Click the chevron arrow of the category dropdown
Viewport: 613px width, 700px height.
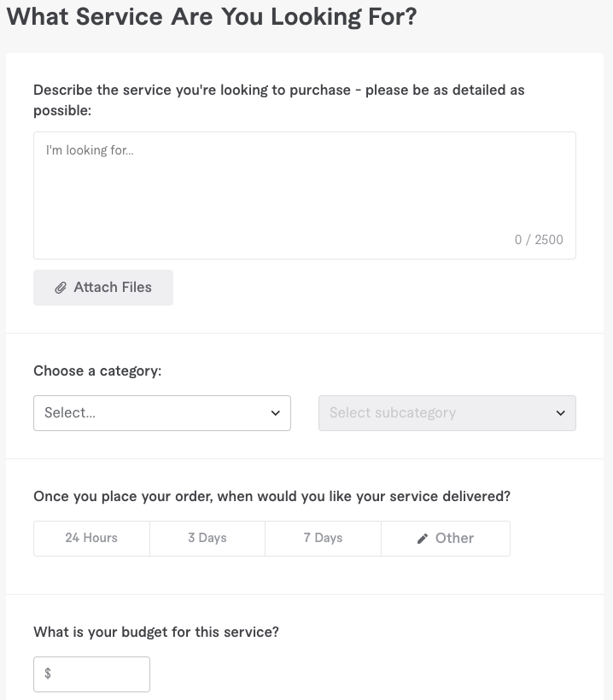[276, 413]
